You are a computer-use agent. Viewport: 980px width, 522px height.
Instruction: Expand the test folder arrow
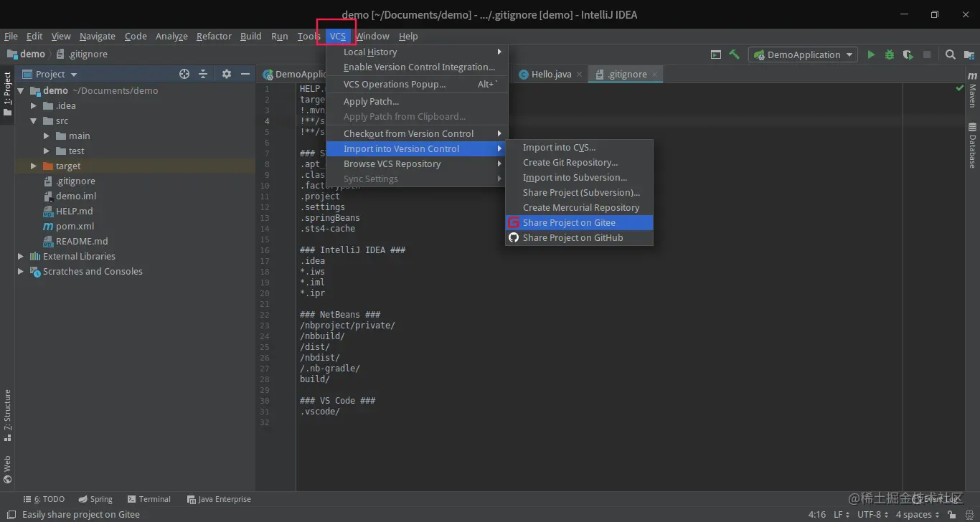tap(47, 151)
